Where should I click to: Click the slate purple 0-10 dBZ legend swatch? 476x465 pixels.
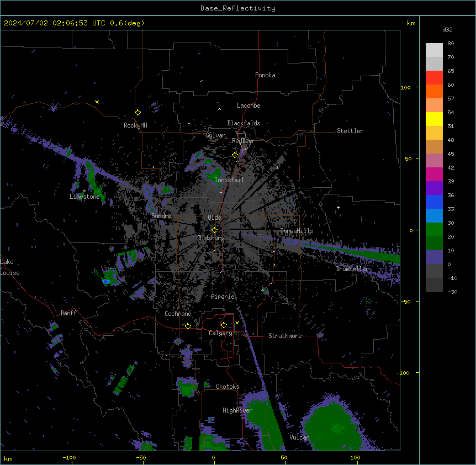point(434,257)
